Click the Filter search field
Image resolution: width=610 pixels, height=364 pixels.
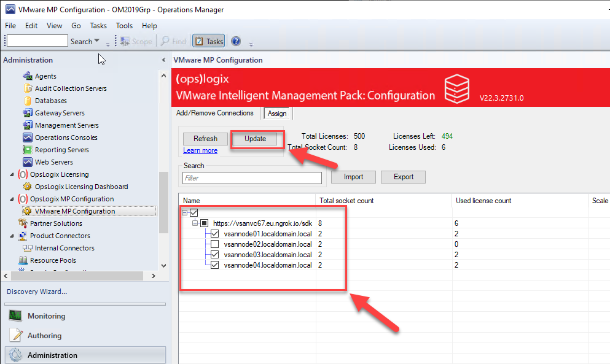click(252, 178)
